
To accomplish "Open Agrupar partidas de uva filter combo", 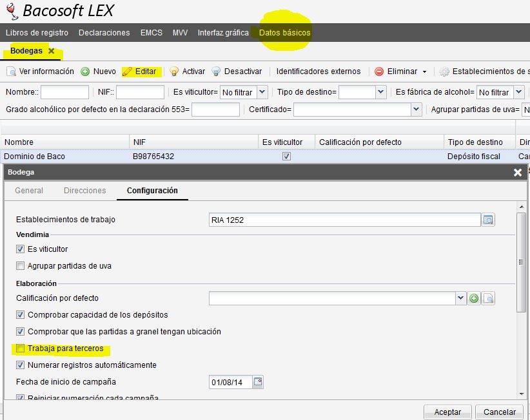I will tap(526, 110).
